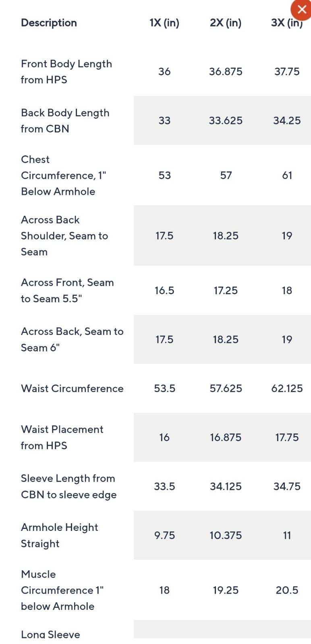Click the Sleeve Length from CBN label
311x644 pixels.
[68, 487]
